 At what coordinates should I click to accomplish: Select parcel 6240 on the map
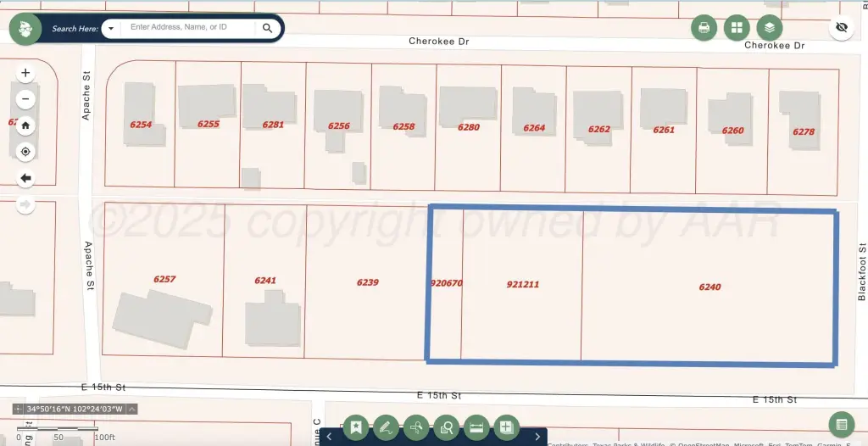709,287
